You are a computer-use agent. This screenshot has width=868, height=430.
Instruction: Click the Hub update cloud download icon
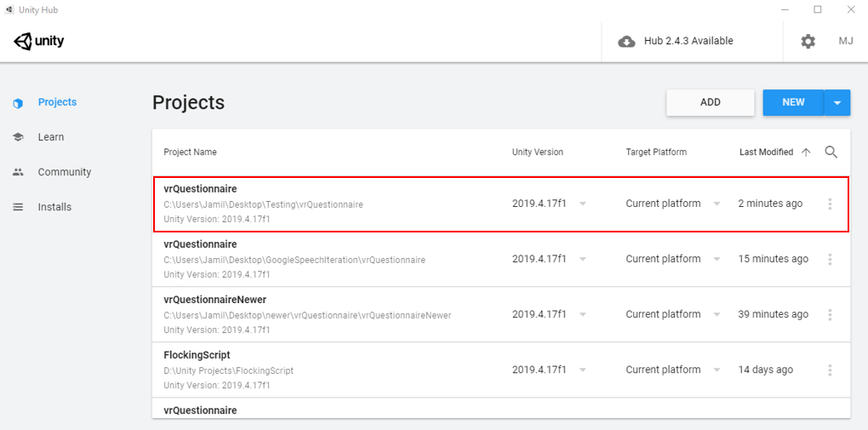626,42
